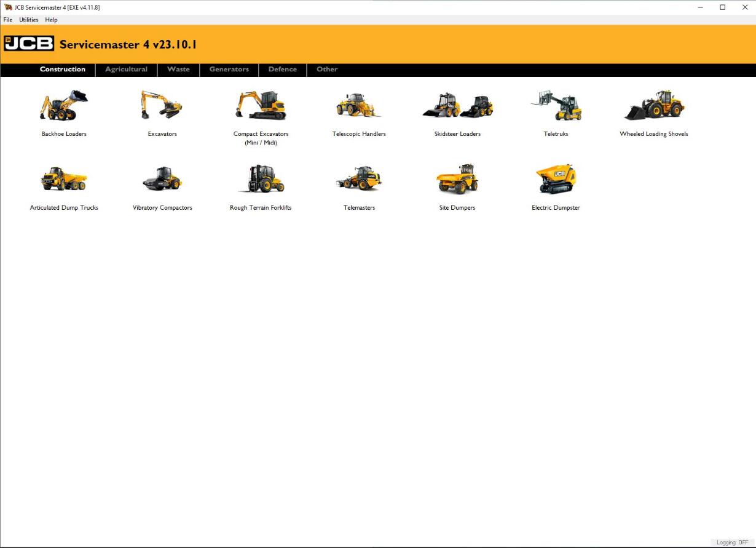Select the Articulated Dump Trucks icon
The height and width of the screenshot is (548, 756).
click(x=64, y=179)
